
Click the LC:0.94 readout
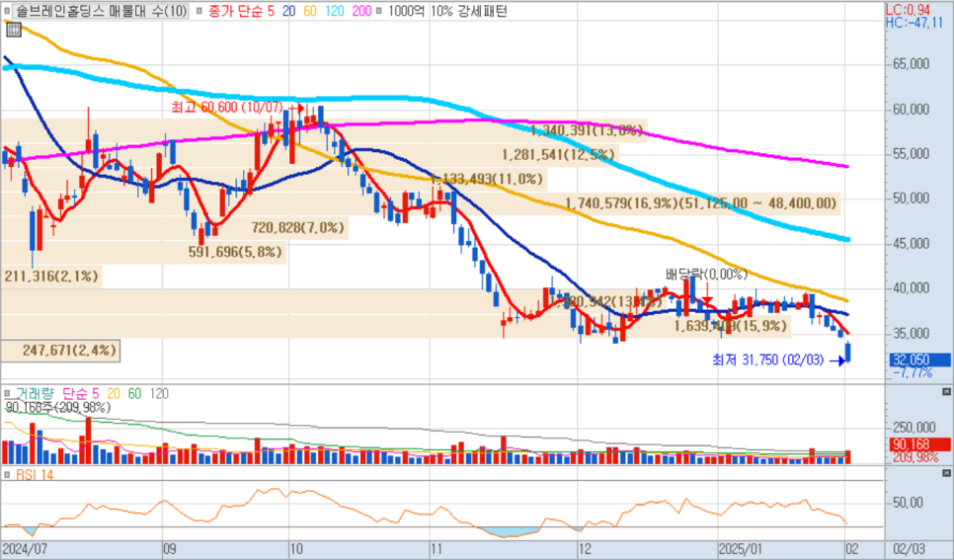(908, 10)
